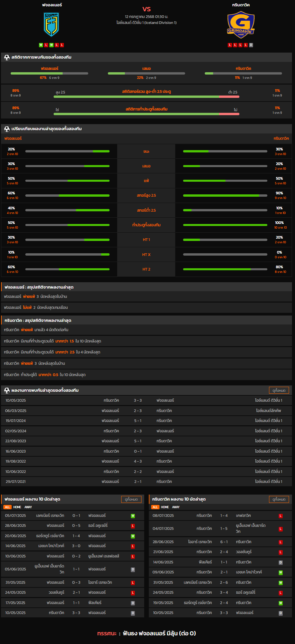Click the 02/05/2024 head-to-head match row
The height and width of the screenshot is (644, 295).
pyautogui.click(x=147, y=431)
